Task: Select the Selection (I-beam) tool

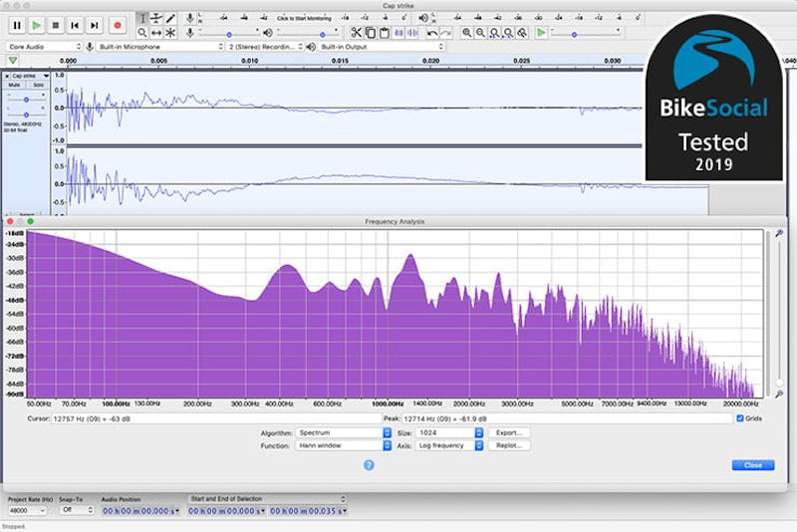Action: 142,18
